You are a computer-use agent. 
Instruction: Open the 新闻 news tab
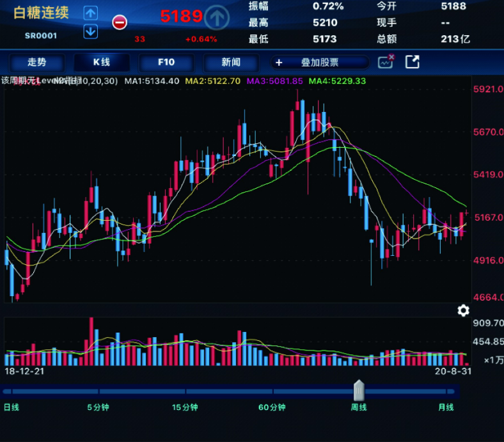pyautogui.click(x=231, y=63)
